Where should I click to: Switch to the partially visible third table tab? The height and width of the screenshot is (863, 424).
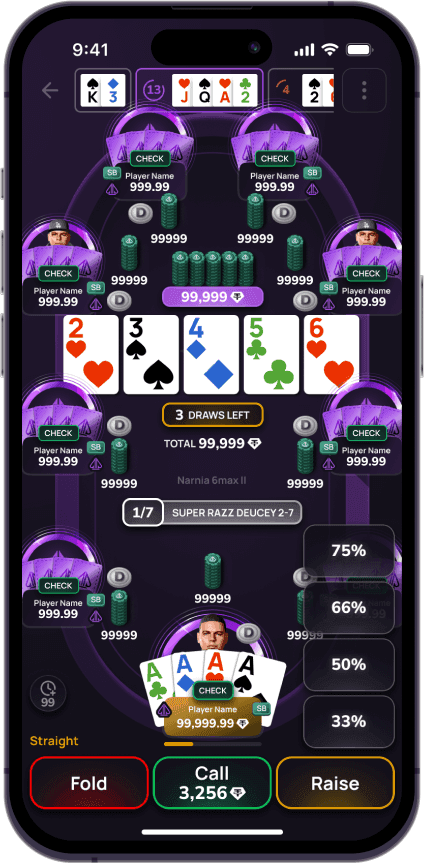[x=301, y=90]
